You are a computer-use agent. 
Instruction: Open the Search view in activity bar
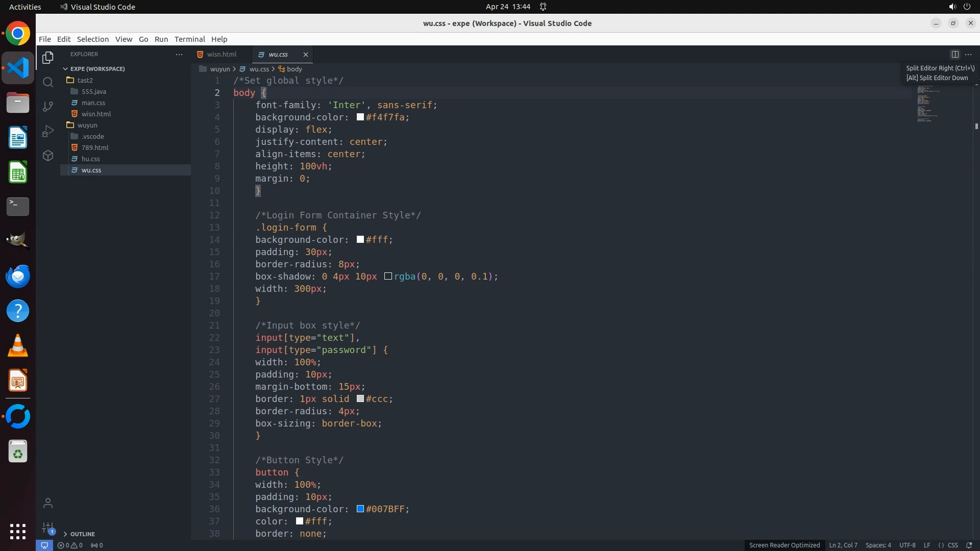[48, 82]
